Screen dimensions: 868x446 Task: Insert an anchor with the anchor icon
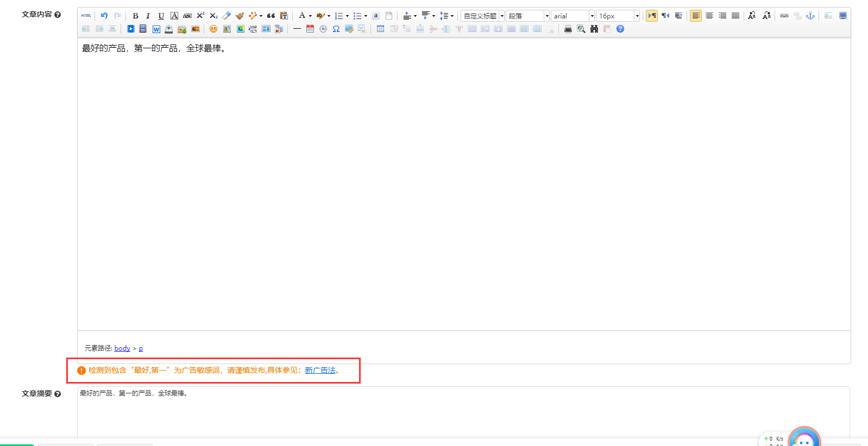tap(810, 16)
